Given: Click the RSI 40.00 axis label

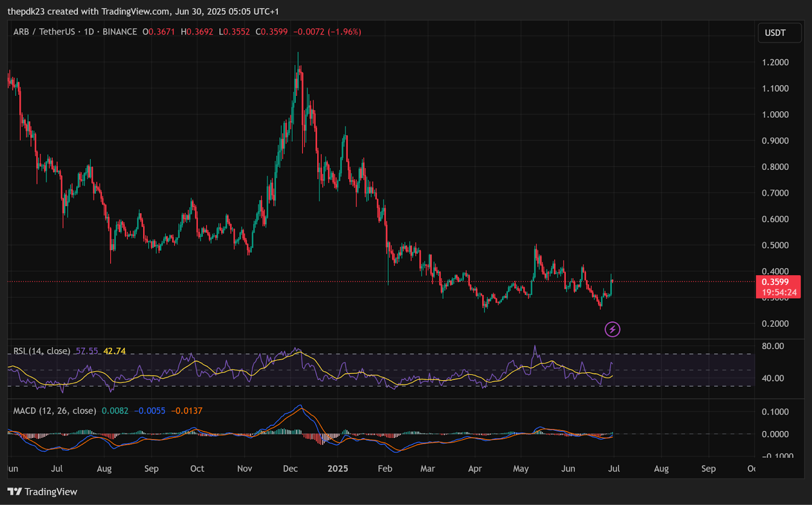Looking at the screenshot, I should 773,378.
